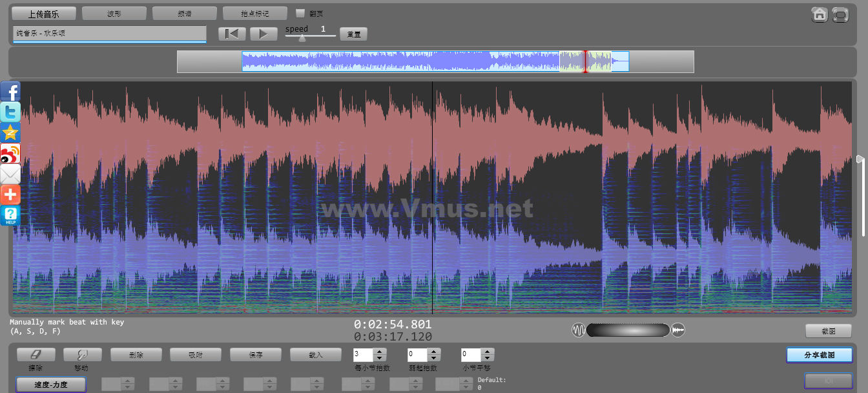This screenshot has width=868, height=393.
Task: Click the 载入 load button
Action: click(x=316, y=354)
